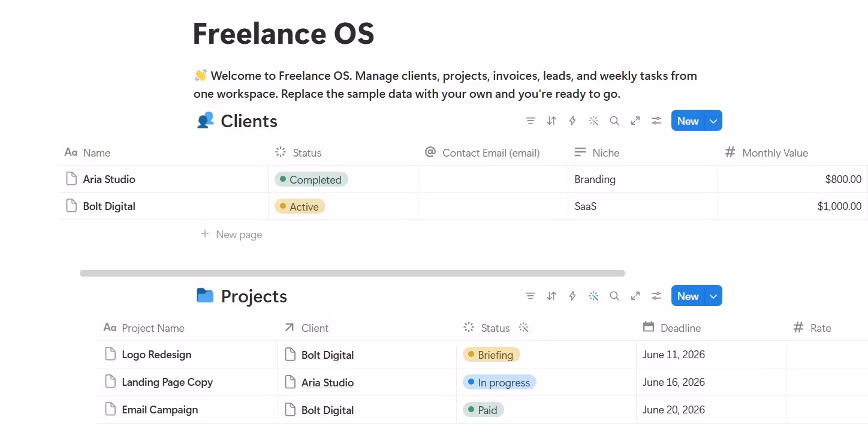
Task: Open Niche column header menu
Action: pyautogui.click(x=643, y=152)
